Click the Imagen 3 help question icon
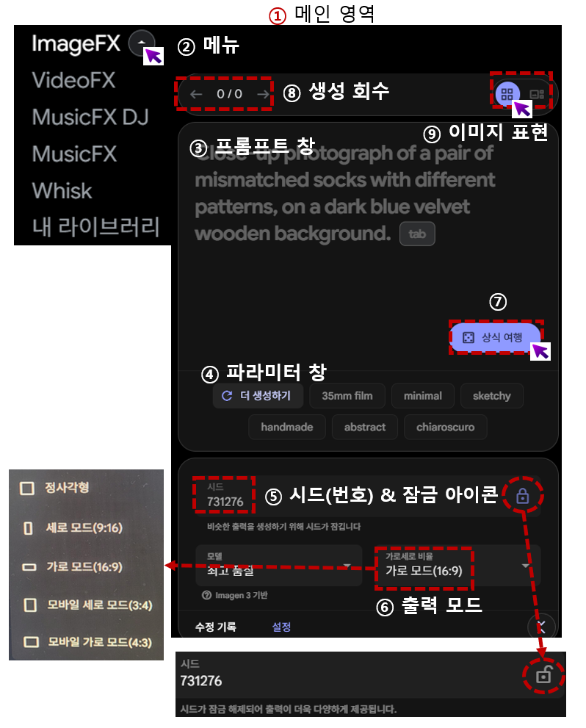The height and width of the screenshot is (728, 586). 207,595
